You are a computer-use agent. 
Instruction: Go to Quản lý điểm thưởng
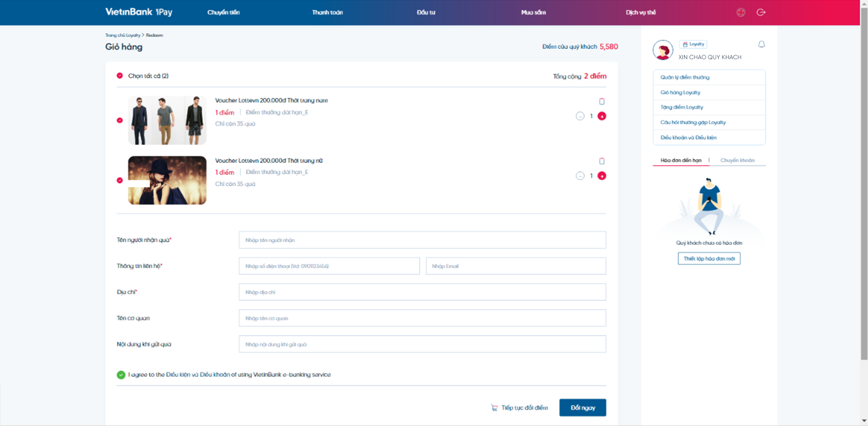pyautogui.click(x=709, y=78)
